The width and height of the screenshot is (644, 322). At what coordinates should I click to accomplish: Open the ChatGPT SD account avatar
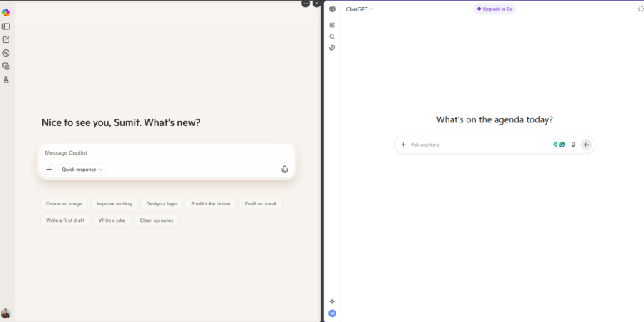coord(332,313)
